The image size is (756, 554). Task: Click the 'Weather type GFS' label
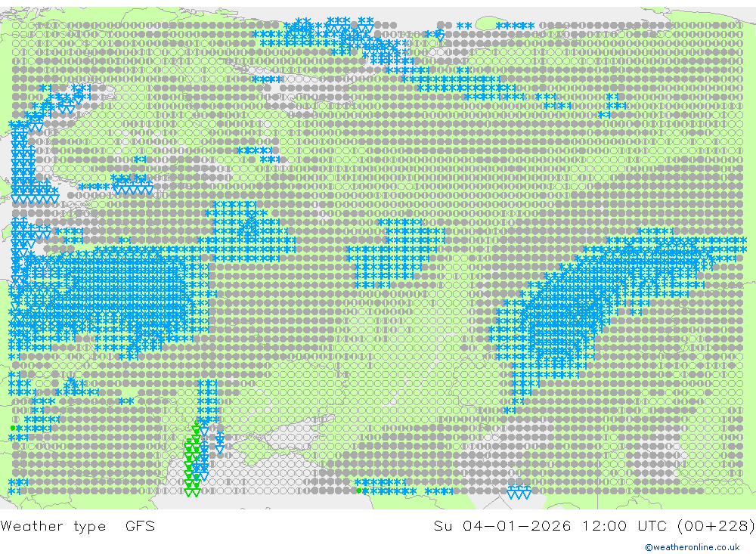click(78, 525)
